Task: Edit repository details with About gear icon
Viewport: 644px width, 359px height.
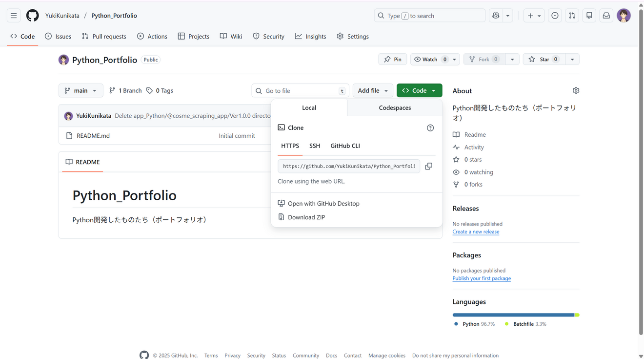Action: coord(576,90)
